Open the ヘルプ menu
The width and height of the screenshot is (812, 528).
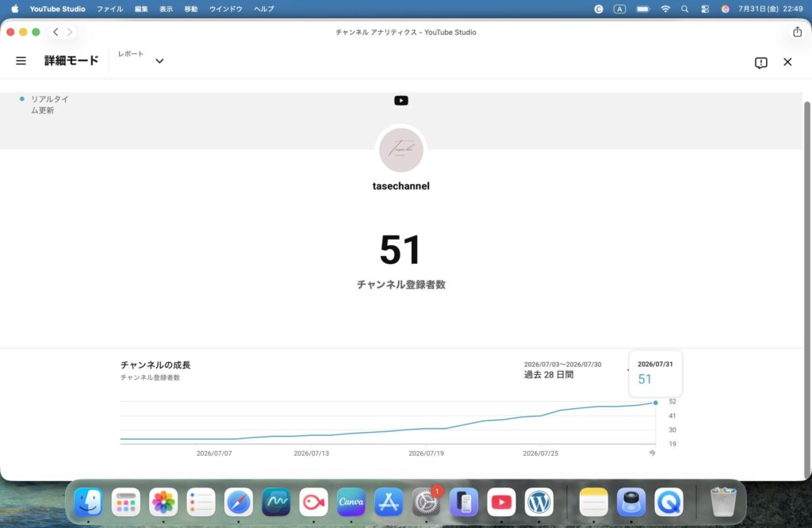[264, 9]
